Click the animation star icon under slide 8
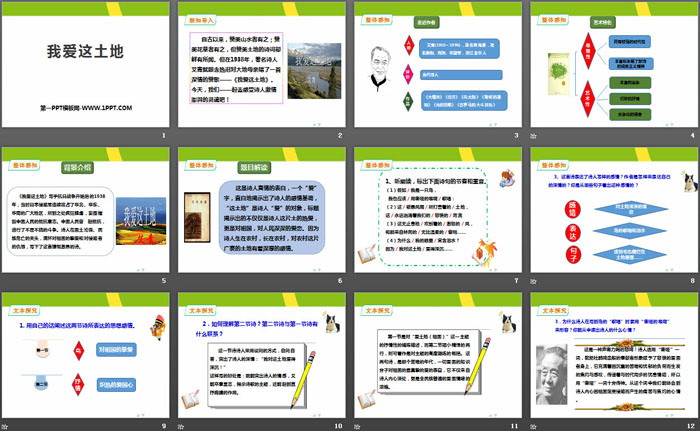 coord(533,281)
